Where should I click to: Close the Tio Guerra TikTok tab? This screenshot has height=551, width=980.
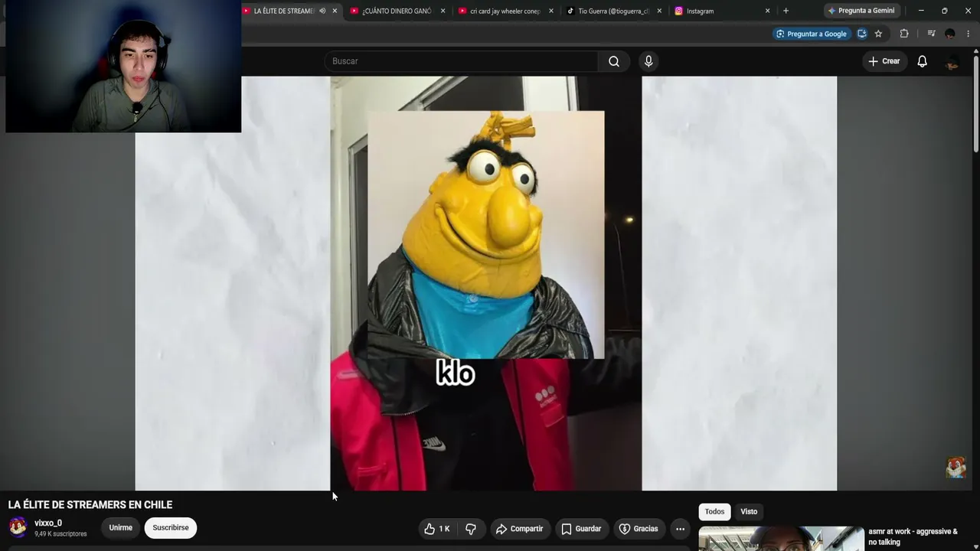pos(659,11)
